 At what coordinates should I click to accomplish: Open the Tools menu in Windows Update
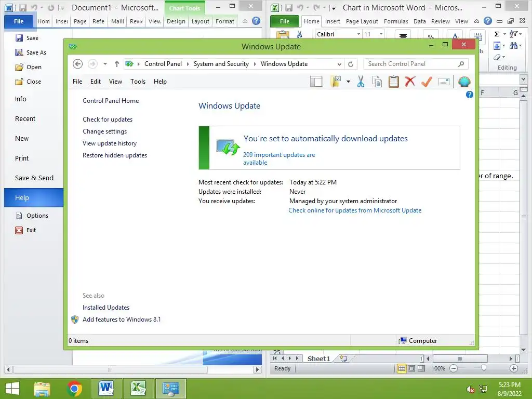tap(138, 82)
